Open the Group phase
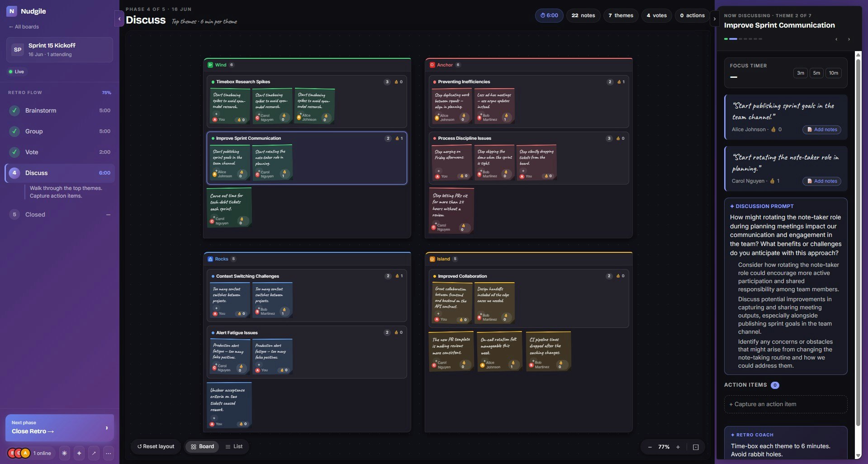The width and height of the screenshot is (868, 464). 60,131
